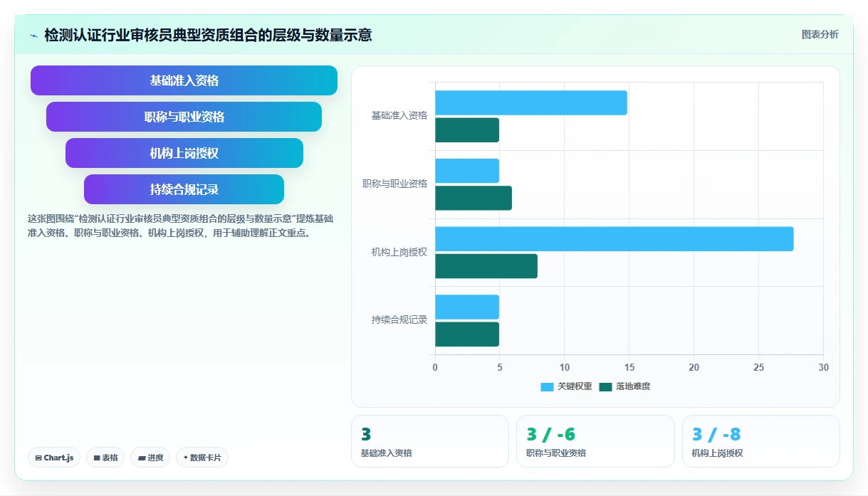Click the 表格 tag chip
This screenshot has width=868, height=496.
(x=106, y=458)
